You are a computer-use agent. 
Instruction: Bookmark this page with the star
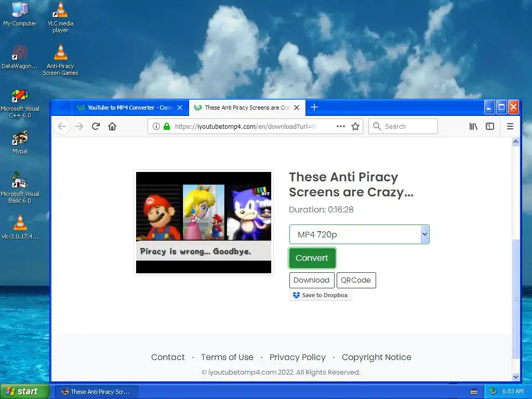pyautogui.click(x=355, y=127)
